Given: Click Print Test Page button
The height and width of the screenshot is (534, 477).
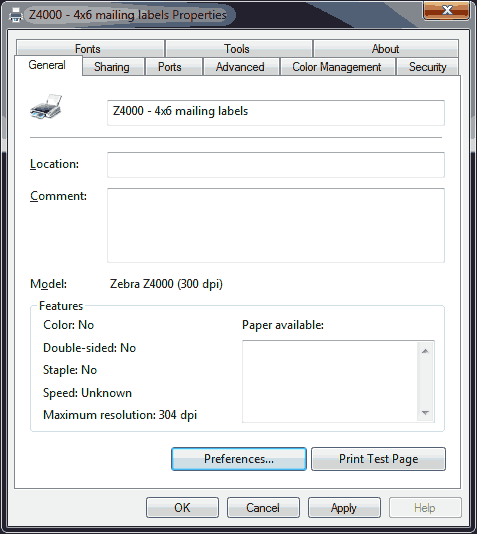Looking at the screenshot, I should [378, 459].
